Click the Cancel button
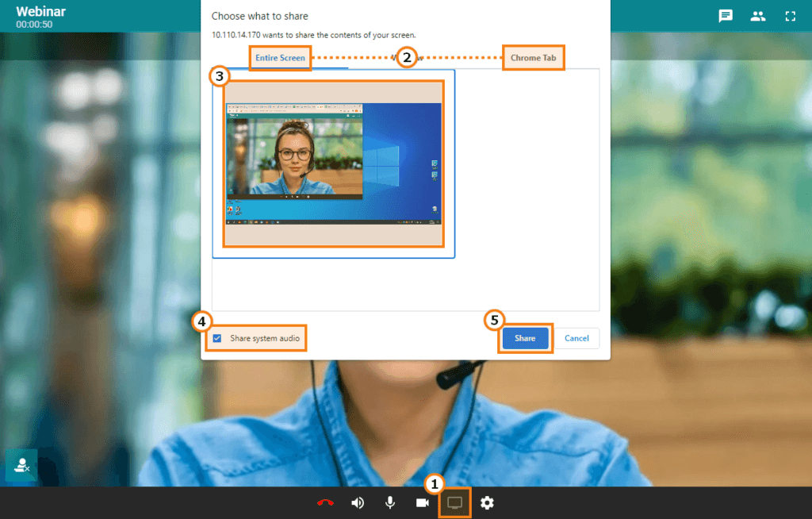Image resolution: width=812 pixels, height=519 pixels. 576,338
